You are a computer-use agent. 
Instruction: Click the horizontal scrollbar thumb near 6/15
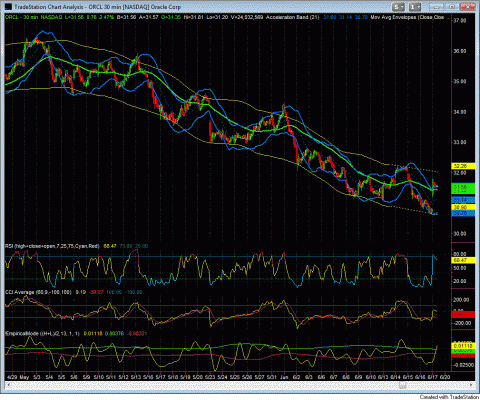(x=404, y=385)
